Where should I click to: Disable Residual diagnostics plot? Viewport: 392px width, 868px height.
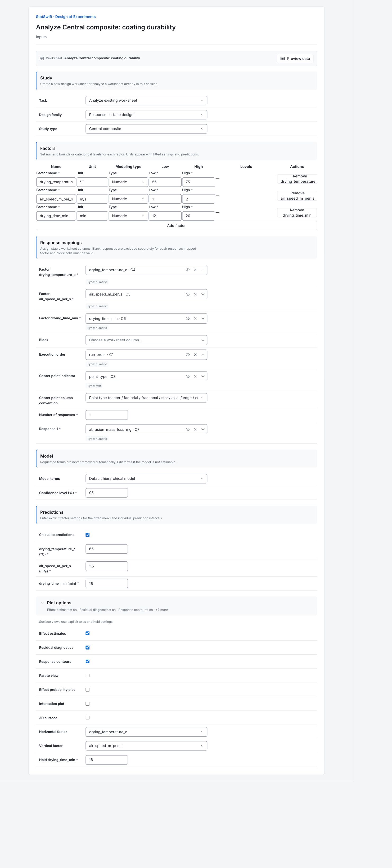88,648
